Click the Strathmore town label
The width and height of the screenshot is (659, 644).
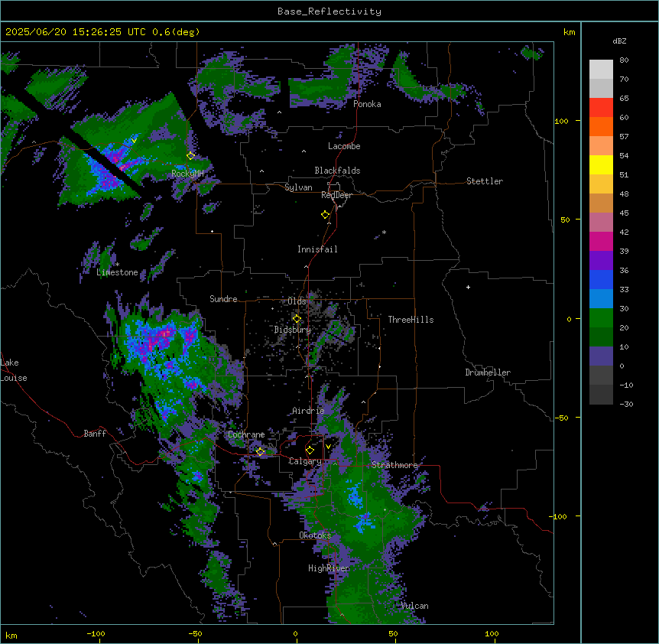click(394, 465)
